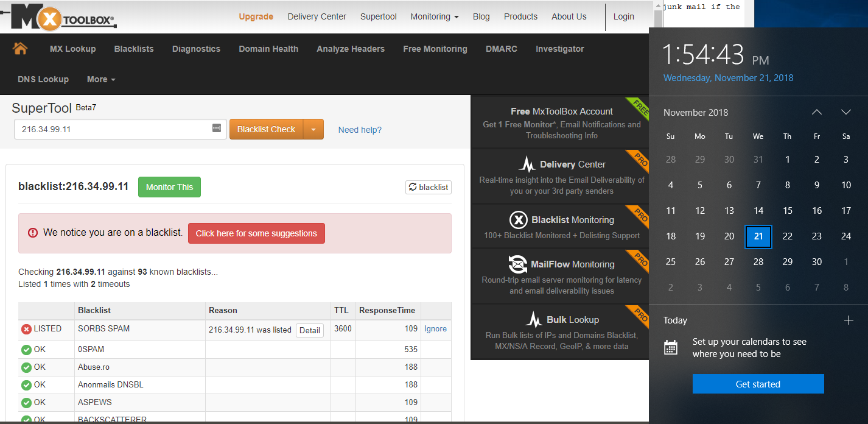The image size is (868, 424).
Task: Expand the More navigation menu
Action: pos(101,79)
